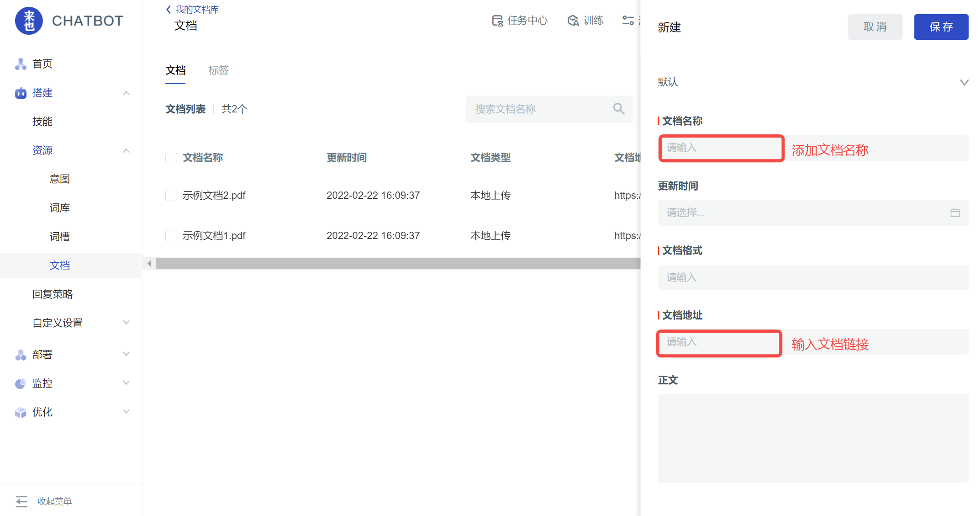Click the 监控 pie chart icon
Viewport: 980px width, 516px height.
coord(21,383)
